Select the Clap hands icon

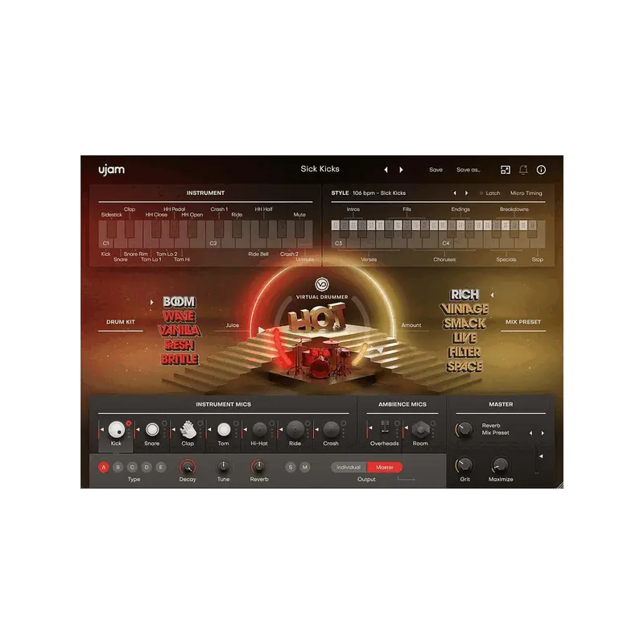pos(188,430)
